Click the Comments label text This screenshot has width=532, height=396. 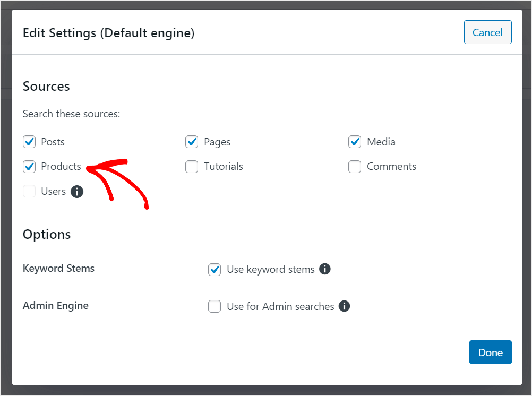[391, 166]
